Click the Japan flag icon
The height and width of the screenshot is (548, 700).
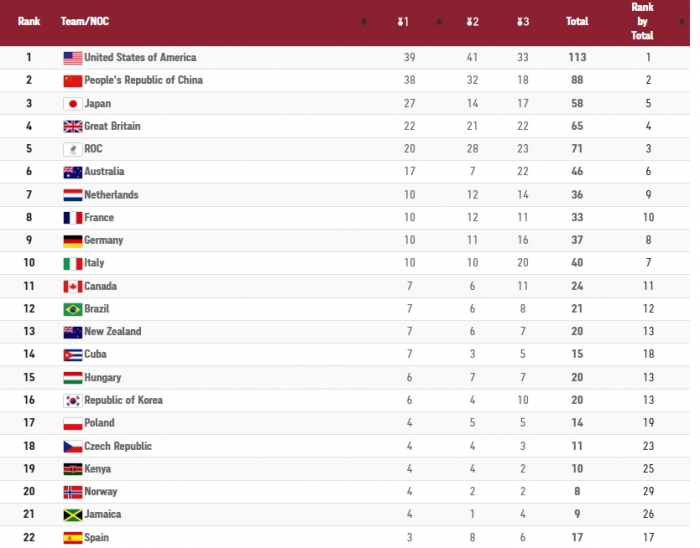(73, 104)
